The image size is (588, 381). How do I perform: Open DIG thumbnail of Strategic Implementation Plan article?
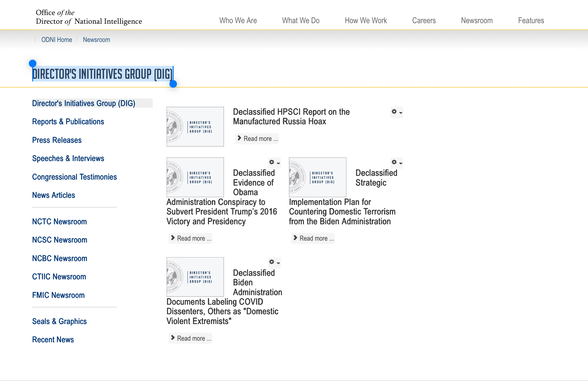coord(318,177)
